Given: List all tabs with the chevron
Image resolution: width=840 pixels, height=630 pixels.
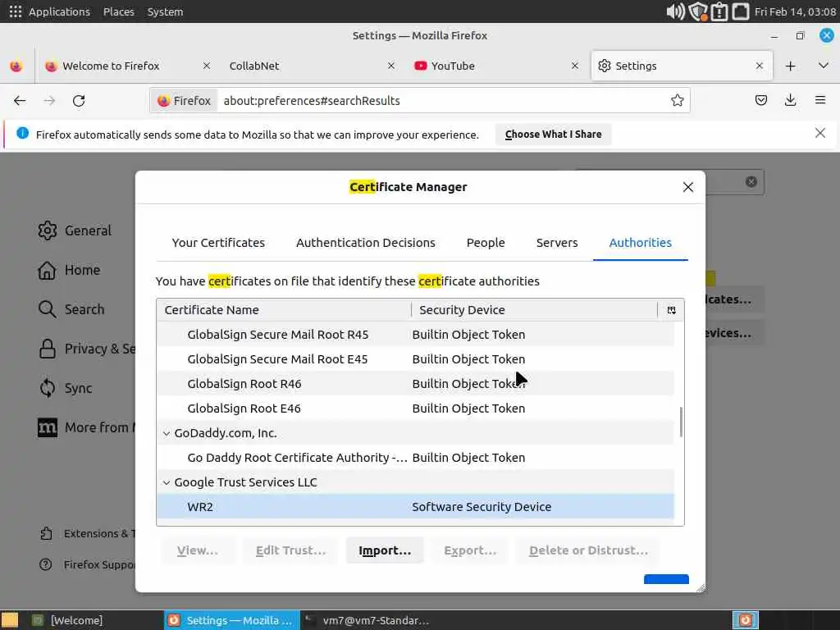Looking at the screenshot, I should pyautogui.click(x=824, y=66).
